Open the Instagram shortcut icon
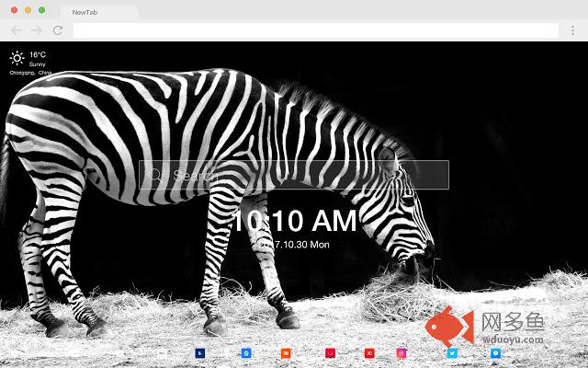 (x=401, y=353)
